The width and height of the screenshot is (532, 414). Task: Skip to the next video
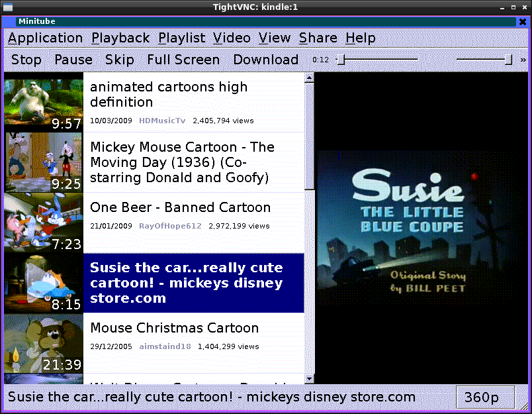pos(120,60)
